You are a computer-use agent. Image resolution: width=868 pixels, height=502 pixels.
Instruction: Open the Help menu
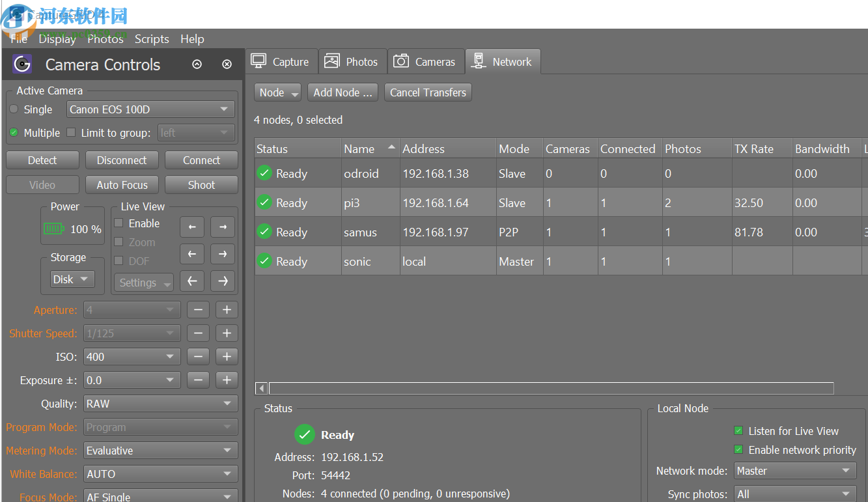point(192,39)
